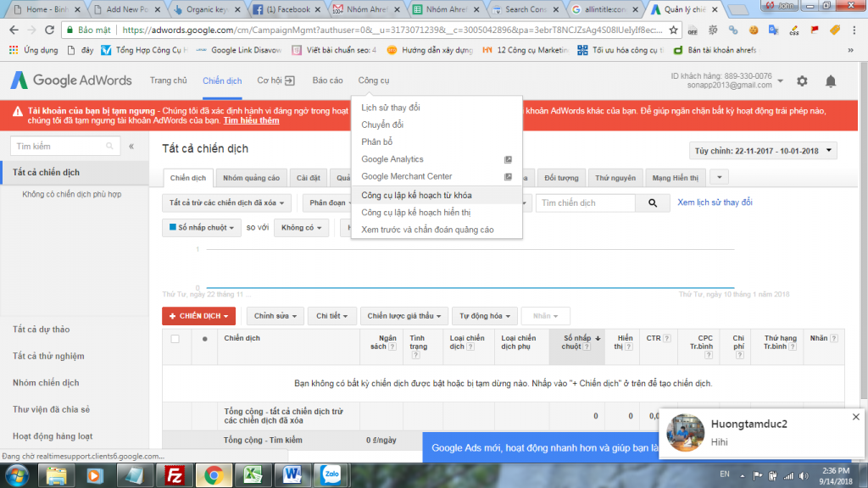Open the account settings gear icon
Image resolution: width=868 pixels, height=488 pixels.
click(802, 81)
